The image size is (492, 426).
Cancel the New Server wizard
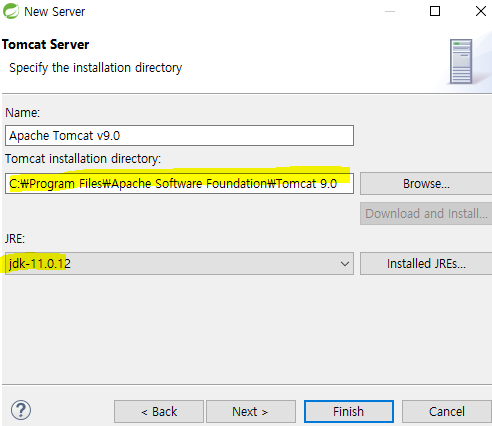[x=447, y=411]
